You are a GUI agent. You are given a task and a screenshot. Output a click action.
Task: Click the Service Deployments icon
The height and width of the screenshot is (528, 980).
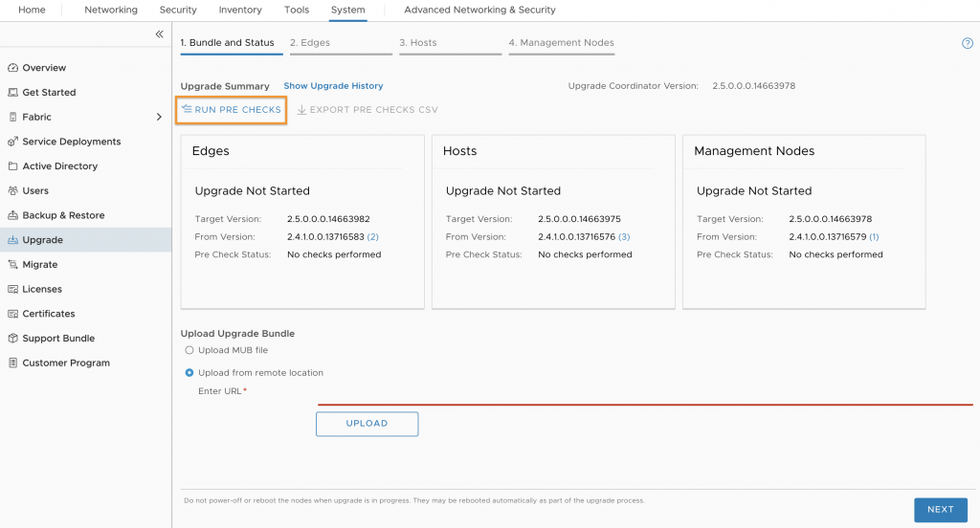click(12, 142)
